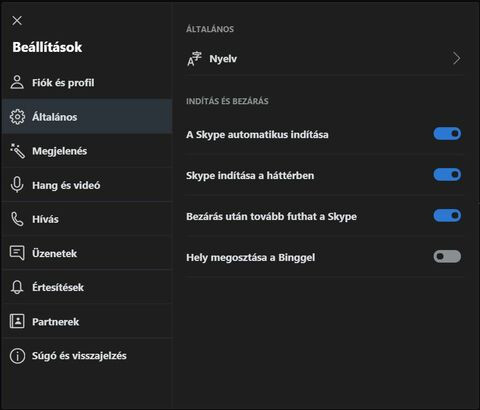Close the Beállítások panel with X
The width and height of the screenshot is (480, 410).
pos(17,21)
